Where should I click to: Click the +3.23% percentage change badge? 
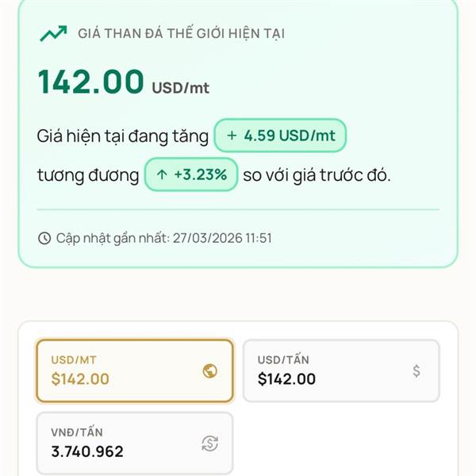191,175
